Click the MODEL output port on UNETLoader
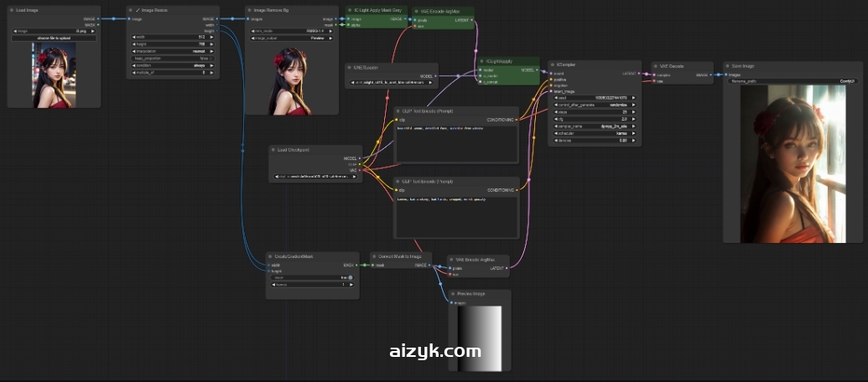868x382 pixels. (x=435, y=75)
